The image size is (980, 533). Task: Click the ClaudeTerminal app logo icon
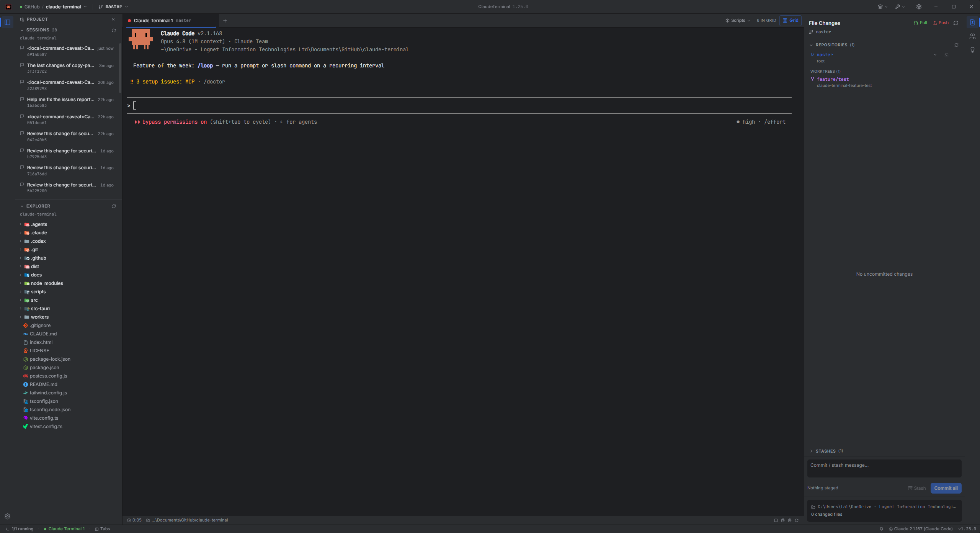(8, 7)
